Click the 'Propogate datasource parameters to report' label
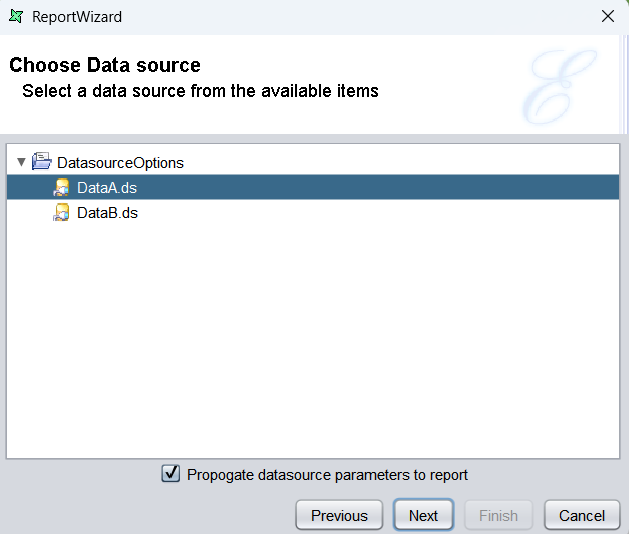The height and width of the screenshot is (534, 629). click(x=327, y=475)
